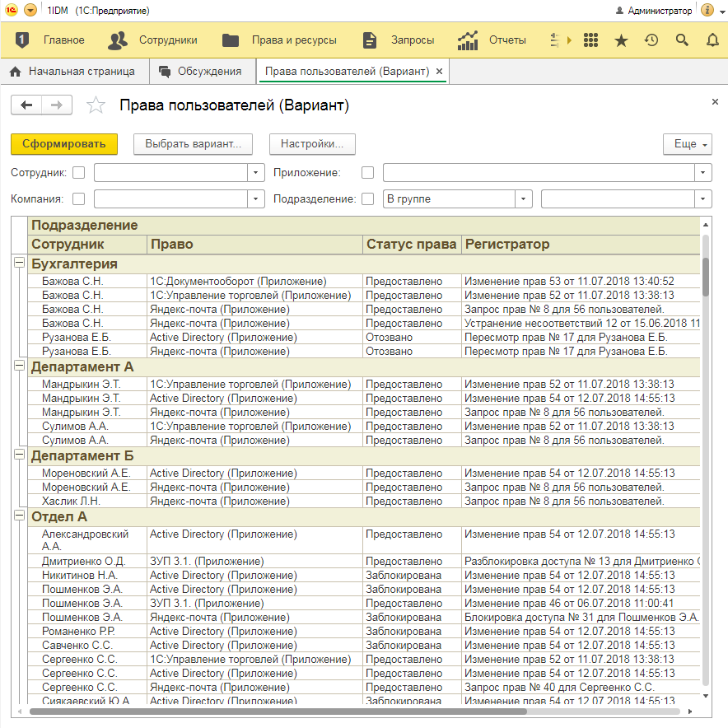This screenshot has height=728, width=728.
Task: Go back using the left arrow button
Action: (26, 105)
